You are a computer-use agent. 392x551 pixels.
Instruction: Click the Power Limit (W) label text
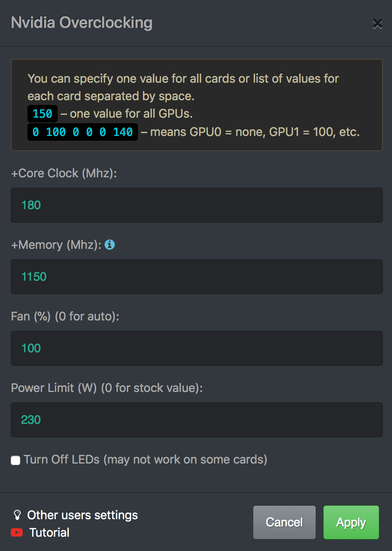(107, 388)
